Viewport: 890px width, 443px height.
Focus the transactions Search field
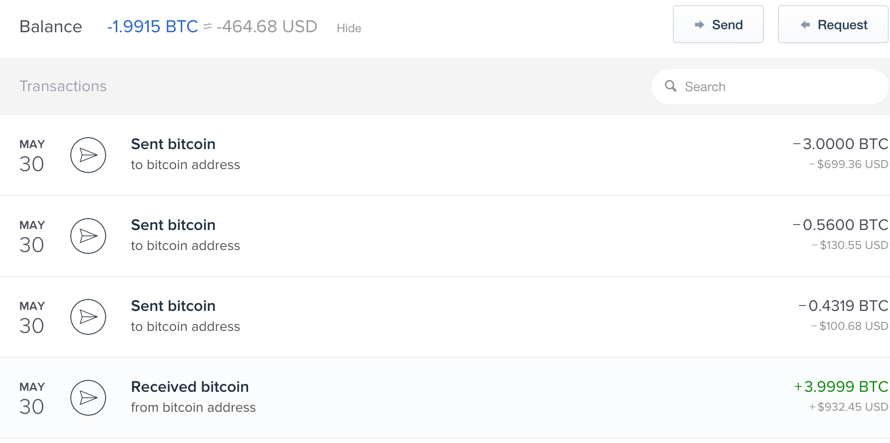pyautogui.click(x=770, y=86)
